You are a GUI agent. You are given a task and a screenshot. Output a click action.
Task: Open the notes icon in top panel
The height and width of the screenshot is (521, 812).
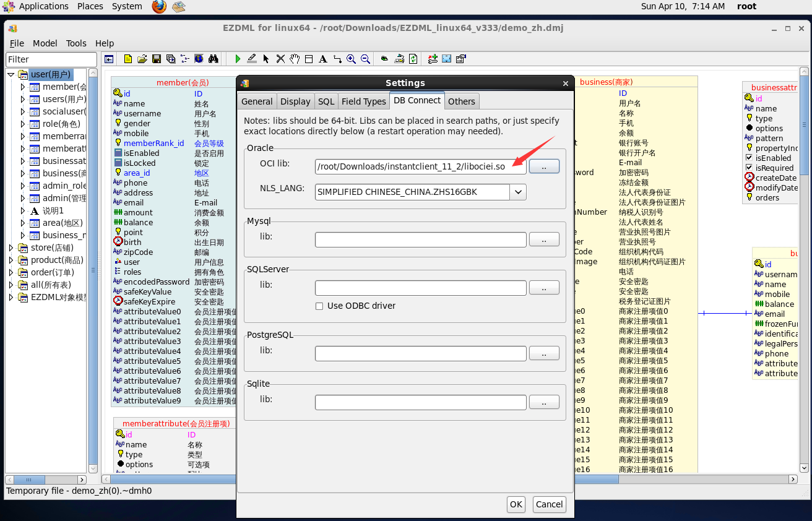coord(178,7)
